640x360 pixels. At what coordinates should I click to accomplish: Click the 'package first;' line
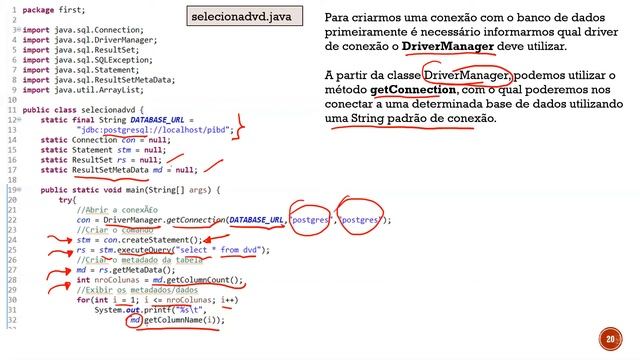[54, 10]
